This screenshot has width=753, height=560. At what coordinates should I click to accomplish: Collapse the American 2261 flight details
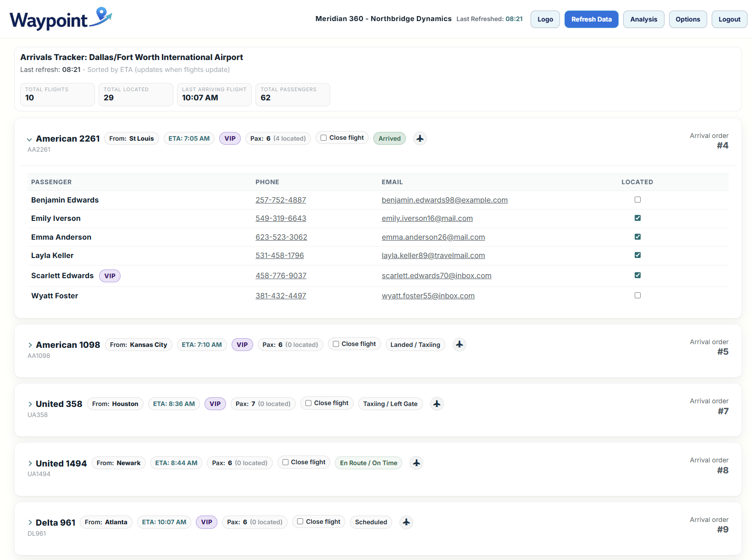pos(29,139)
